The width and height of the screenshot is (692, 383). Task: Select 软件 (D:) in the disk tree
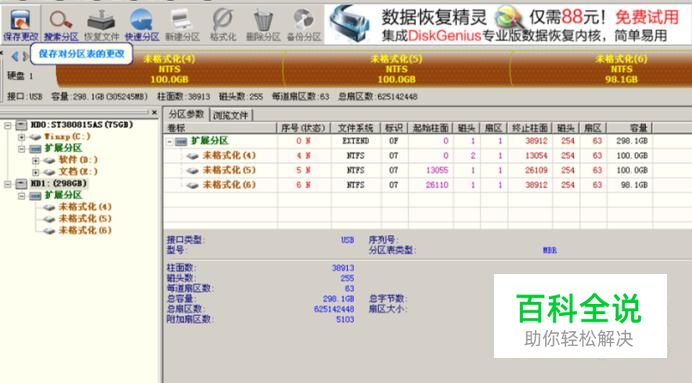tap(78, 160)
